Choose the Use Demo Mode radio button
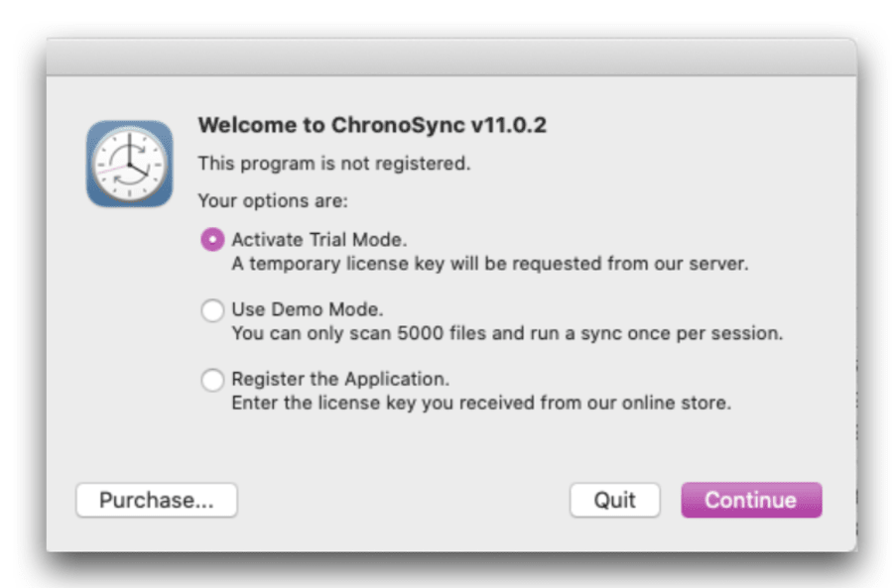The image size is (893, 588). (x=212, y=310)
